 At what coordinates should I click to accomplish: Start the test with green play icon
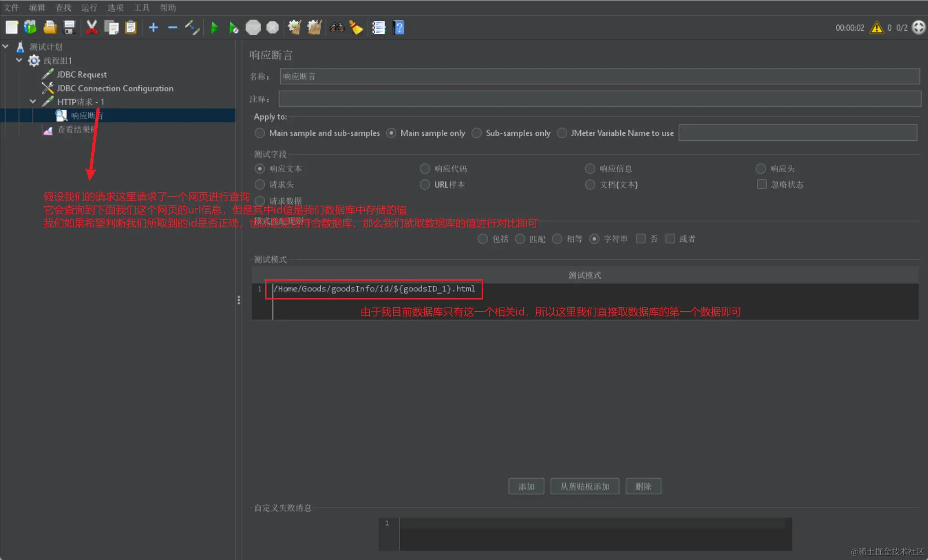214,28
